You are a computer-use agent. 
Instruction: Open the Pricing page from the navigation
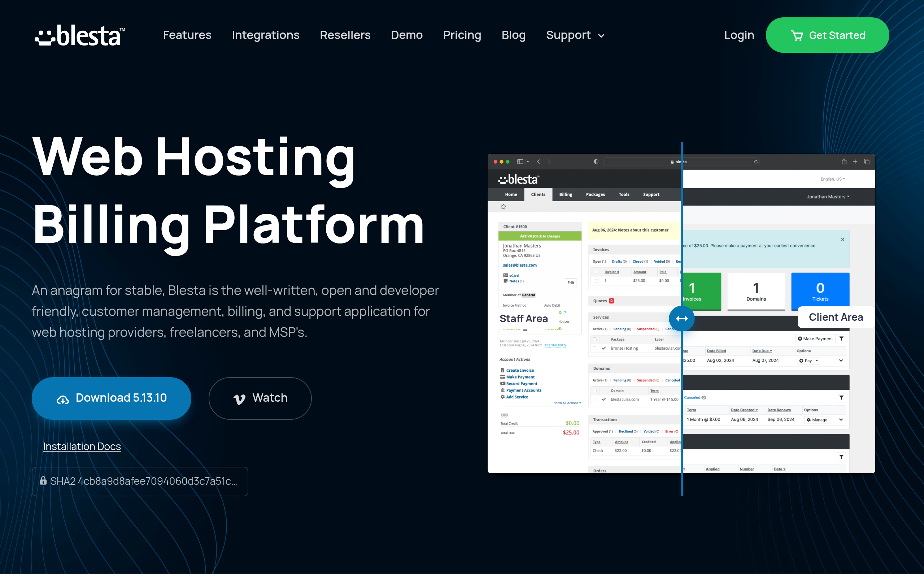pos(462,35)
